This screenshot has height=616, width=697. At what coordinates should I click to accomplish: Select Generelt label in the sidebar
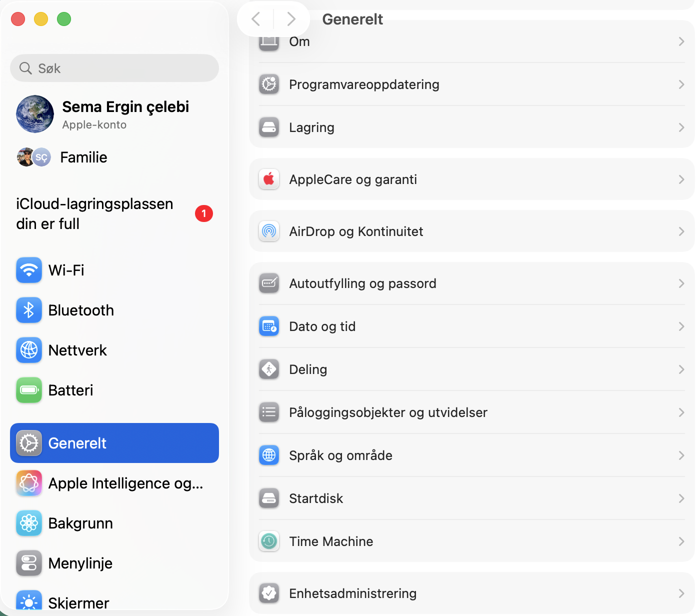pyautogui.click(x=77, y=443)
